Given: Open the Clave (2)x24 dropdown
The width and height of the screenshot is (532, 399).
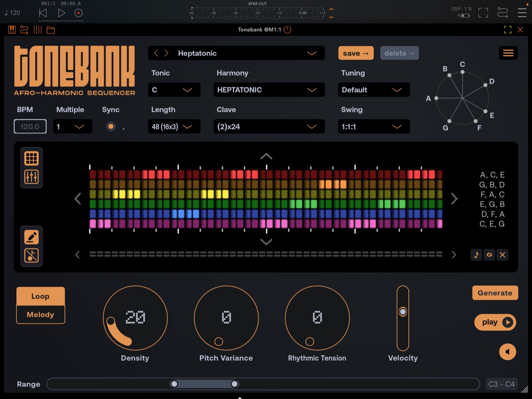Looking at the screenshot, I should 269,127.
